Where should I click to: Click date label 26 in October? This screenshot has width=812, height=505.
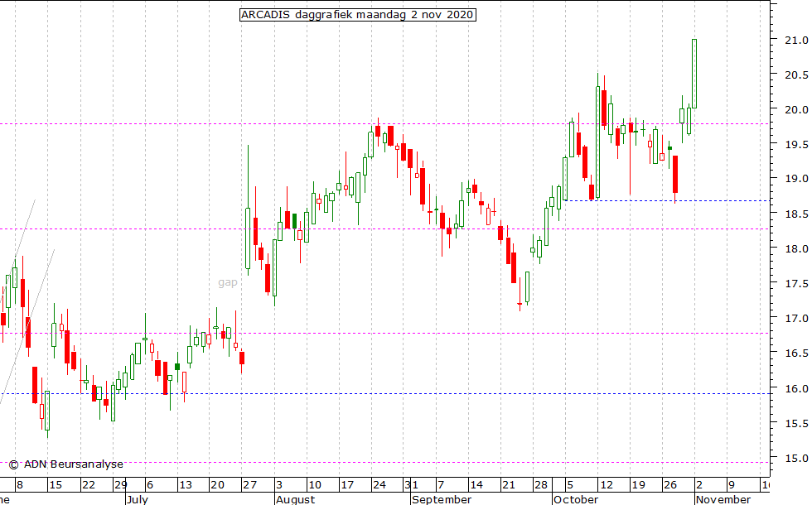pos(670,485)
